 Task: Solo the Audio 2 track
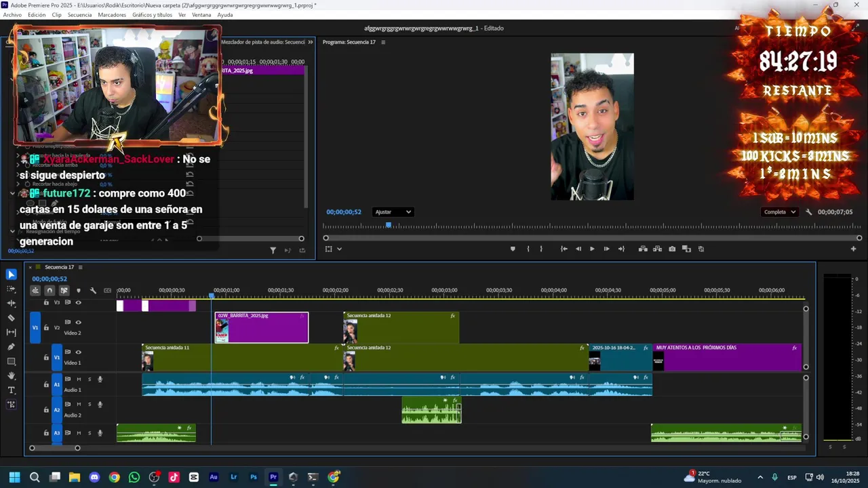tap(89, 405)
